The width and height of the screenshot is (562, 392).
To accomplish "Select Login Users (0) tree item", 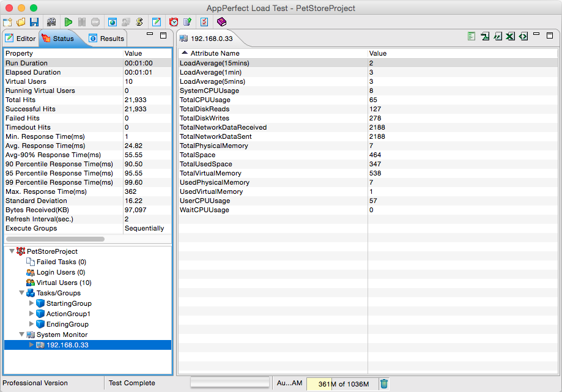I will coord(61,272).
